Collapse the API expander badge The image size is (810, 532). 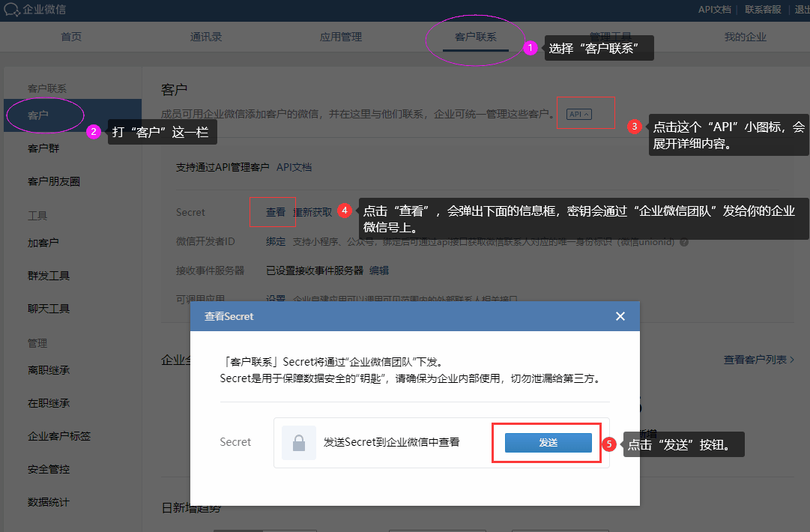578,114
